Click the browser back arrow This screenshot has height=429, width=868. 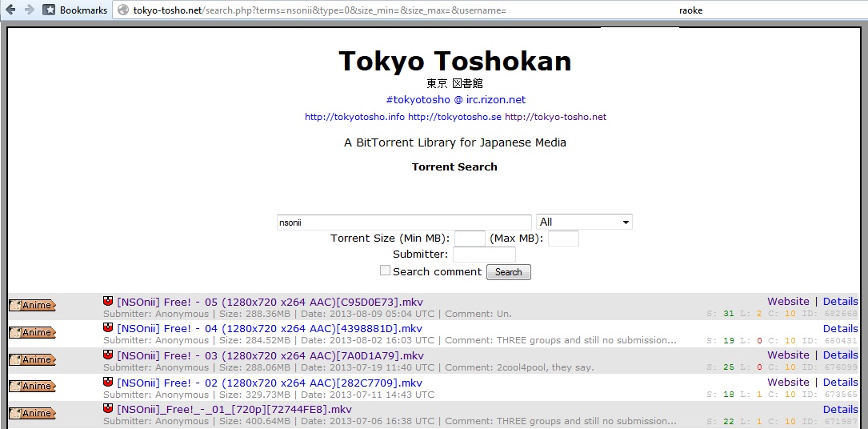tap(10, 10)
